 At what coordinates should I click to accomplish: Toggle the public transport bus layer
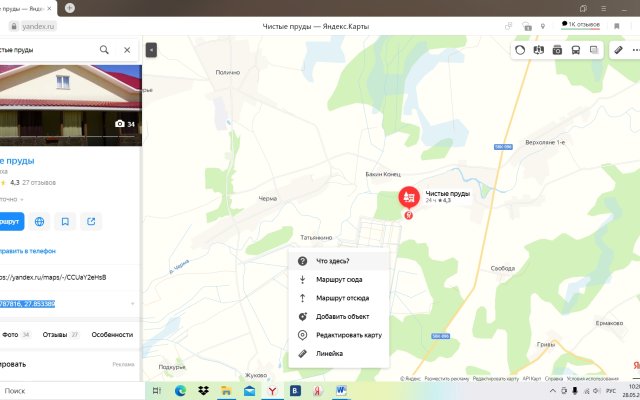click(575, 49)
